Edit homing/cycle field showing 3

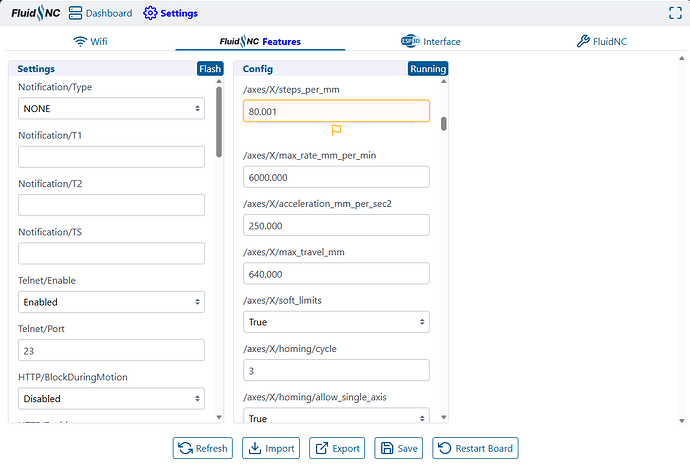[x=336, y=370]
